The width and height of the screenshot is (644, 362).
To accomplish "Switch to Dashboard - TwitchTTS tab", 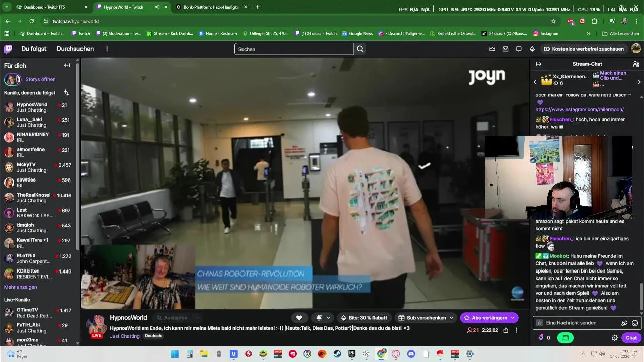I will click(48, 7).
